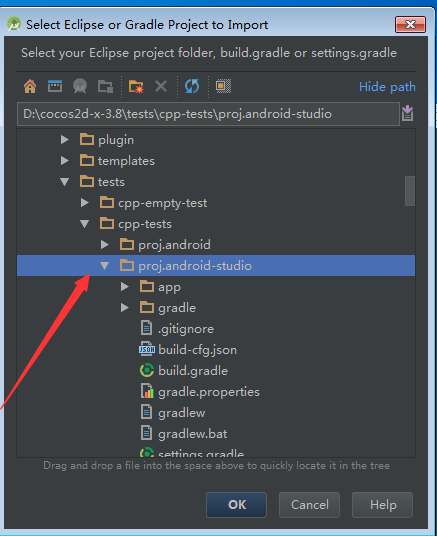Click the app folder icon
The width and height of the screenshot is (437, 536).
(x=147, y=286)
